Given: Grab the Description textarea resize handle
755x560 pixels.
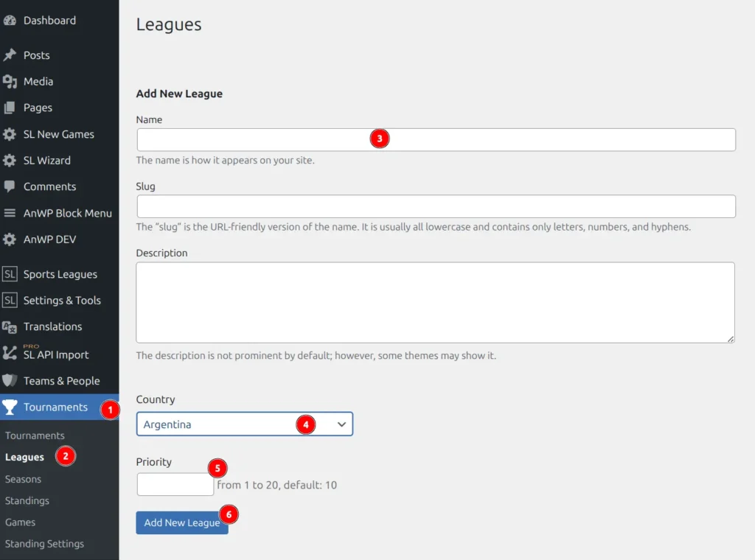Looking at the screenshot, I should pyautogui.click(x=731, y=339).
